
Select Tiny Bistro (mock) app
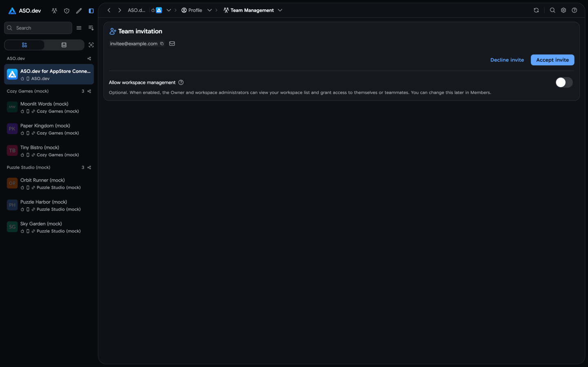click(x=49, y=151)
